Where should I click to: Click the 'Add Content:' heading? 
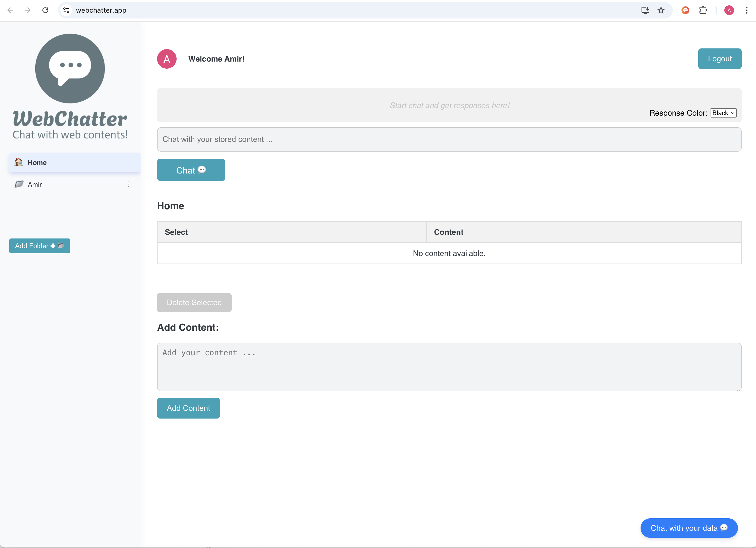coord(188,328)
